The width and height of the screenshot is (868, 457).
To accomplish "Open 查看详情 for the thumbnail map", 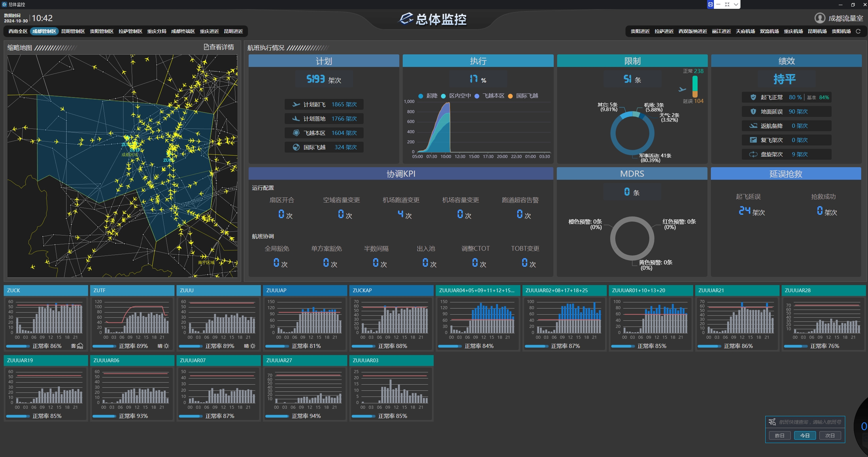I will point(219,47).
